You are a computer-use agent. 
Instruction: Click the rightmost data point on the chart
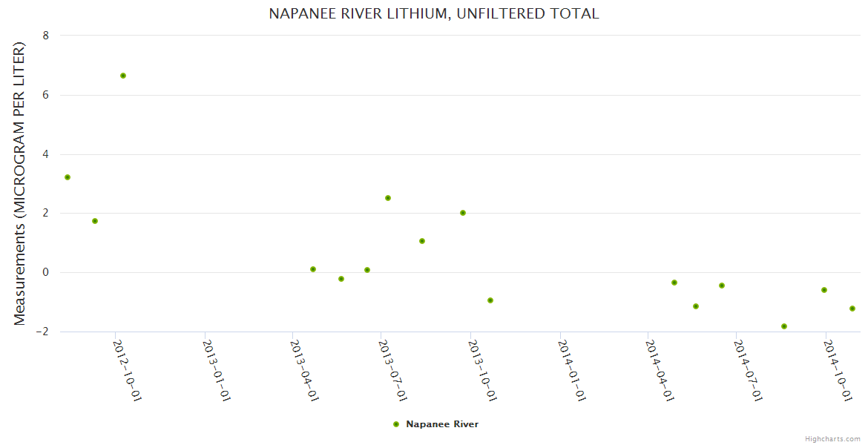pos(852,309)
